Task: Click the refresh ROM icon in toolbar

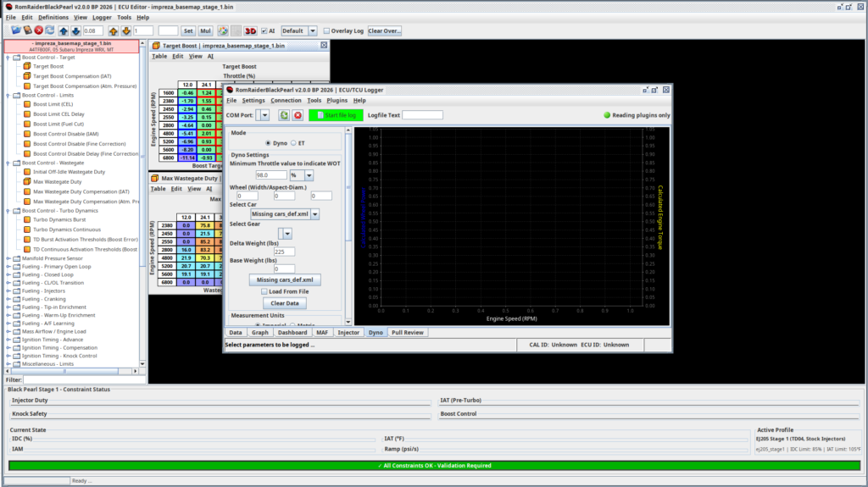Action: tap(51, 30)
